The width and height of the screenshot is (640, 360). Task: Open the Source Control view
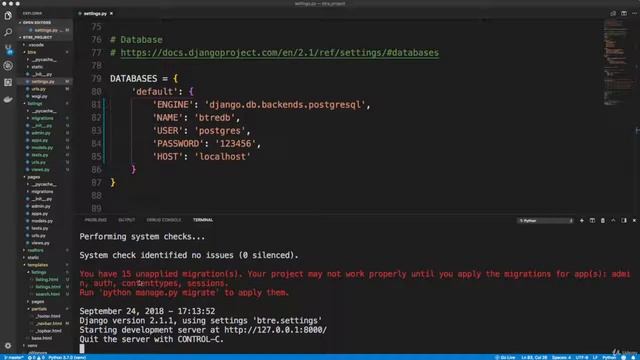tap(8, 49)
